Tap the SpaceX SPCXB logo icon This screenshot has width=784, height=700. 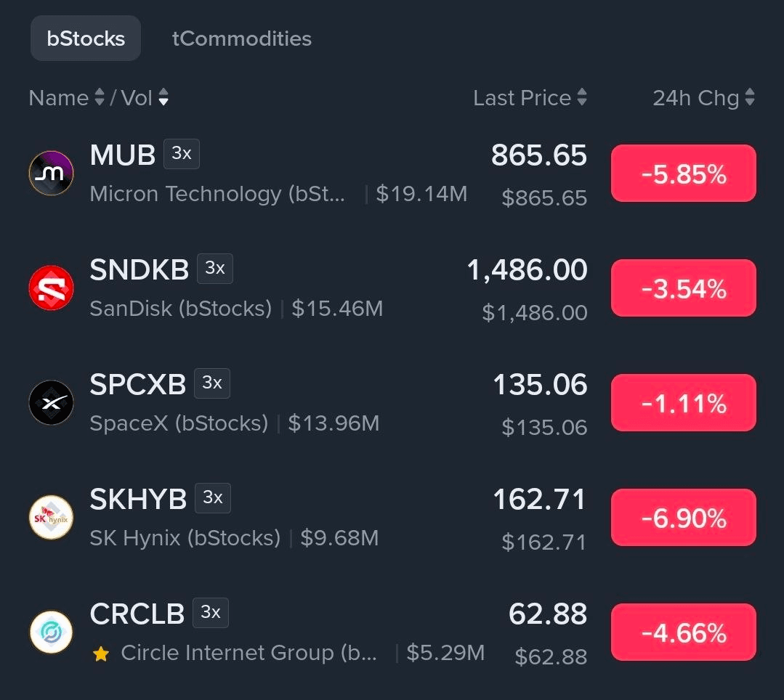click(51, 402)
